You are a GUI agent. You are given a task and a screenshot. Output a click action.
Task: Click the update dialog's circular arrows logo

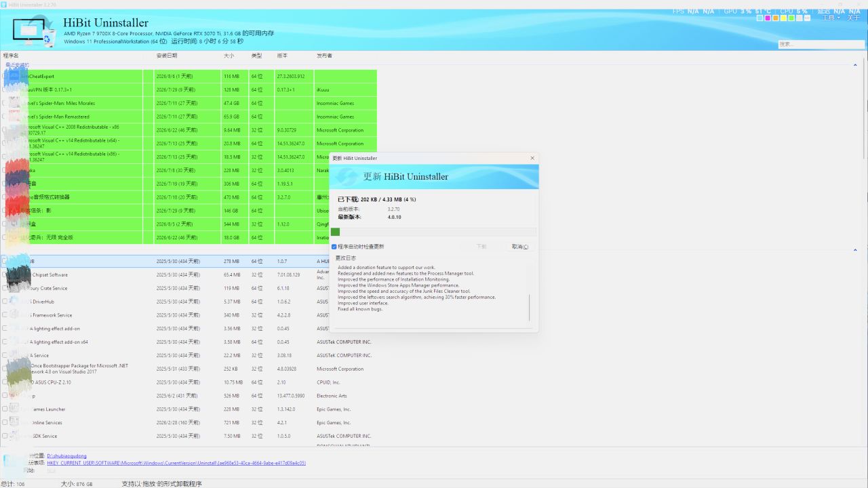pyautogui.click(x=347, y=176)
